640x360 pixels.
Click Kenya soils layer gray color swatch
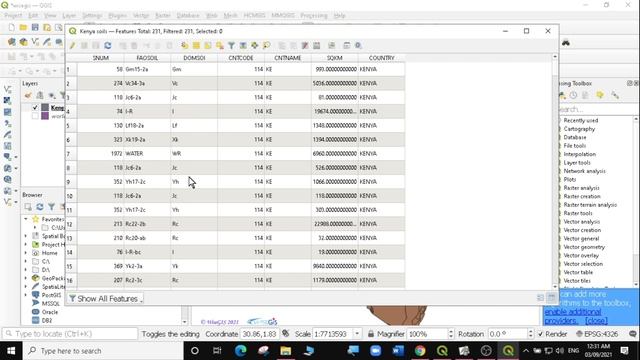45,107
